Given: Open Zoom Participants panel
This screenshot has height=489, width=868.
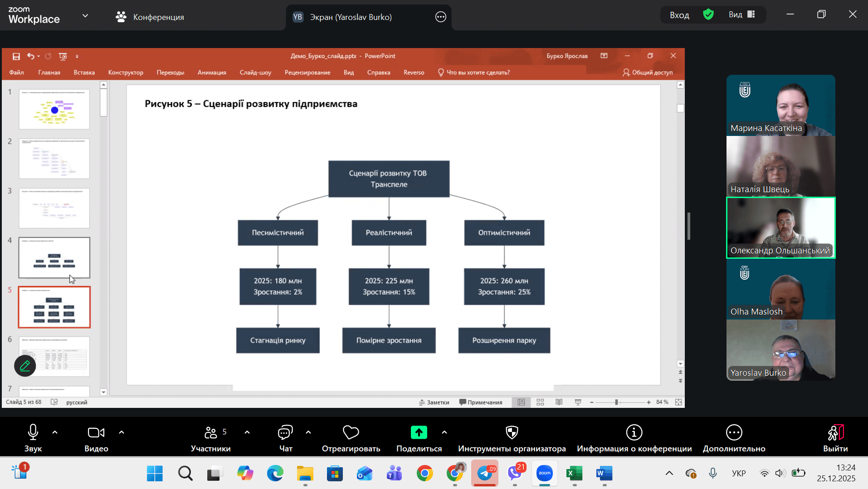Looking at the screenshot, I should tap(210, 438).
